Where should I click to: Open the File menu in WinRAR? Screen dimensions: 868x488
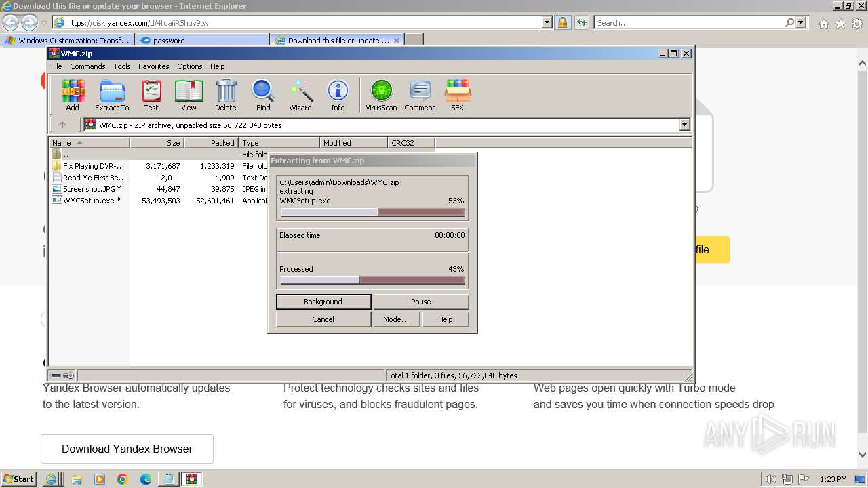click(56, 66)
